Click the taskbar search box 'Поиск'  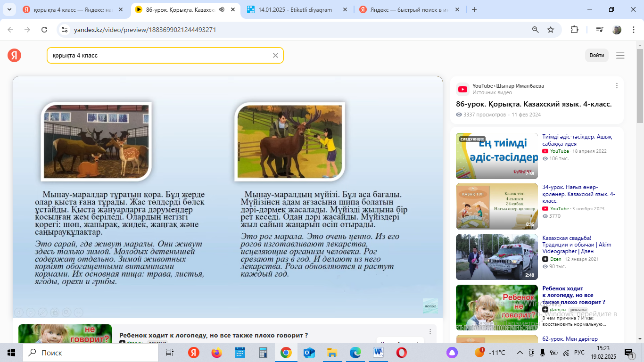91,353
